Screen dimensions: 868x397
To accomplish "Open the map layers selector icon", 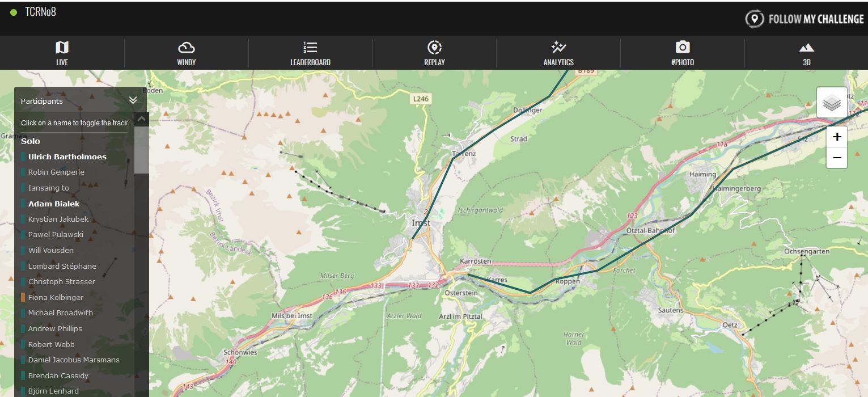I will 832,103.
